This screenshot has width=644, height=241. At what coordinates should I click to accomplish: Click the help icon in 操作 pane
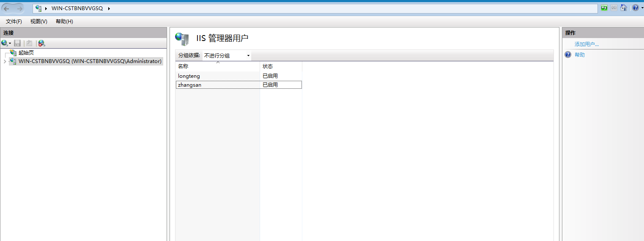point(568,55)
